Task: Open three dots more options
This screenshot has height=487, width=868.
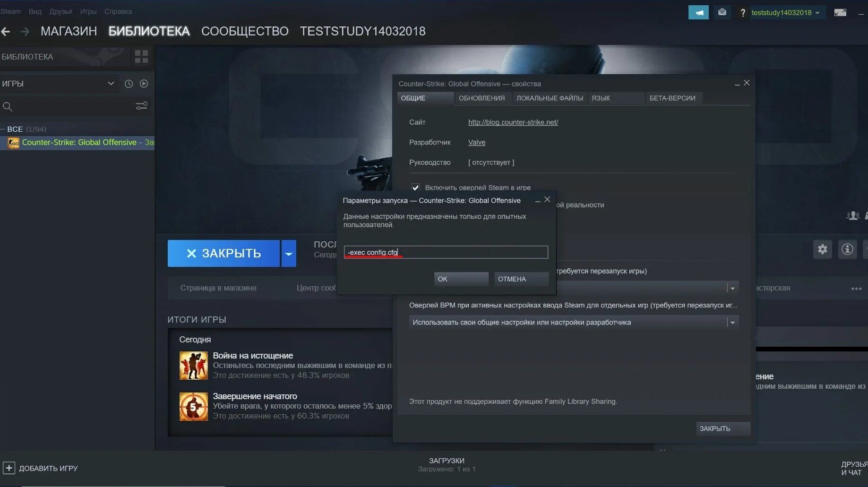Action: point(856,289)
